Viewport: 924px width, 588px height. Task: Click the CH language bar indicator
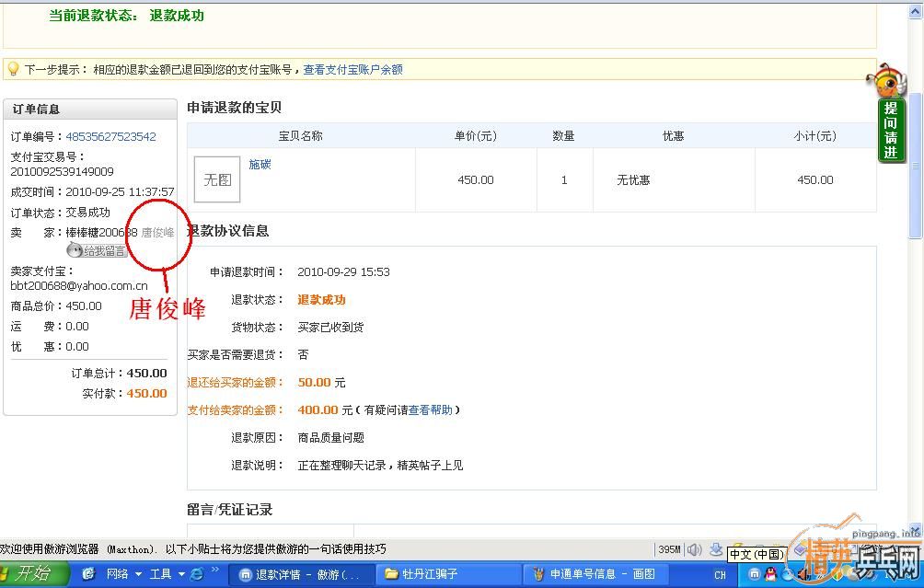point(720,575)
